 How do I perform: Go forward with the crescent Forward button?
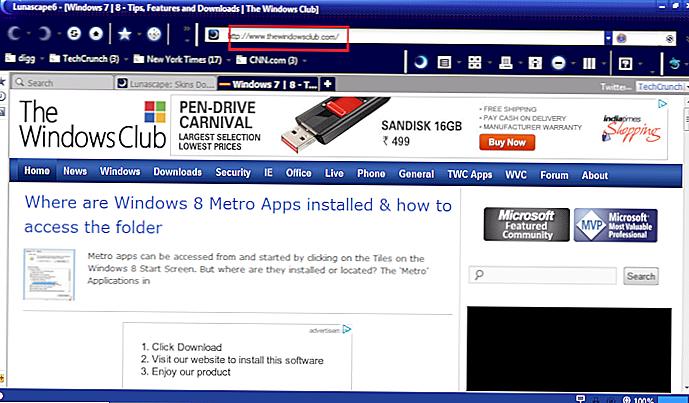point(44,33)
